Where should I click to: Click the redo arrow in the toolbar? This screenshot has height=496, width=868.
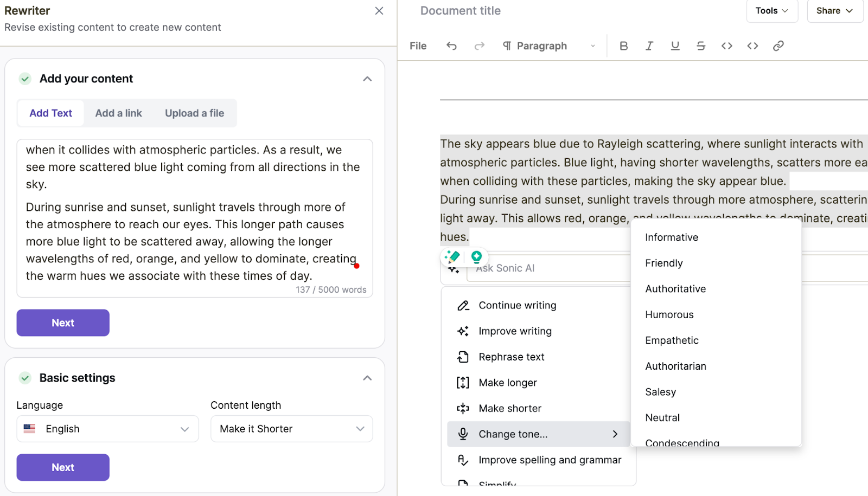[479, 46]
